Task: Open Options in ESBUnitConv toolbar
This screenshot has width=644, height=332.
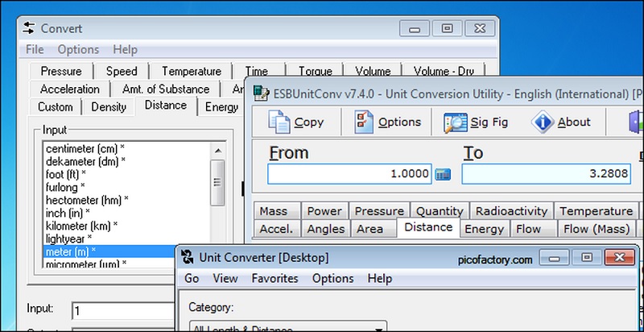Action: click(365, 122)
